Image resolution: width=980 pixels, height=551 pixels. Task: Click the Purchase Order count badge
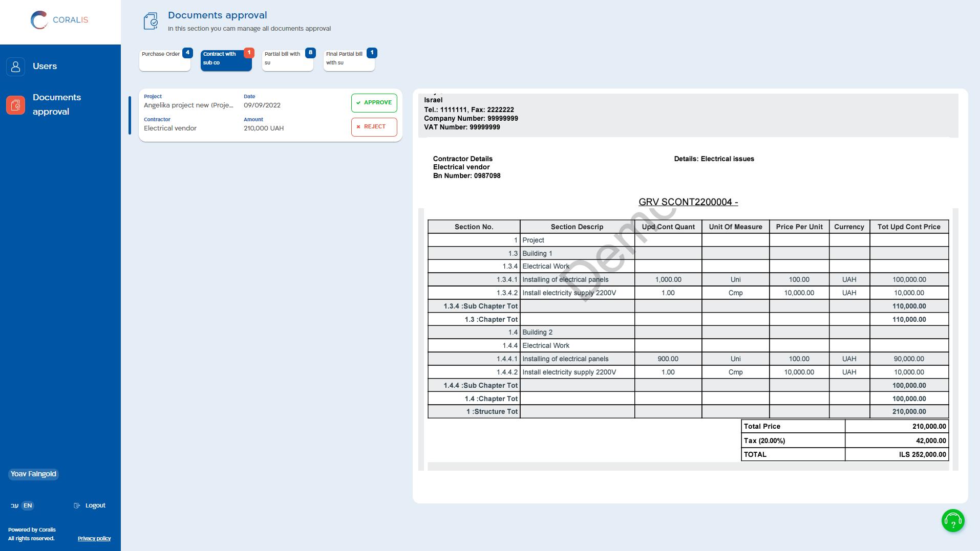188,53
